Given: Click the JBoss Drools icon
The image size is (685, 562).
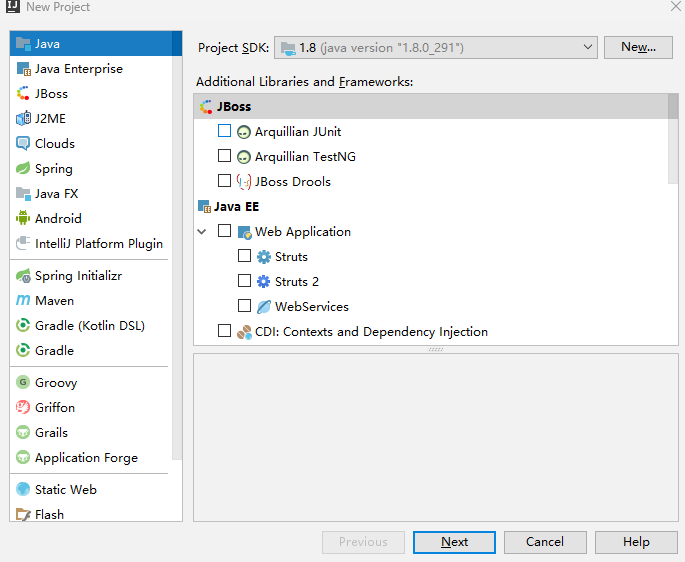Looking at the screenshot, I should click(244, 181).
